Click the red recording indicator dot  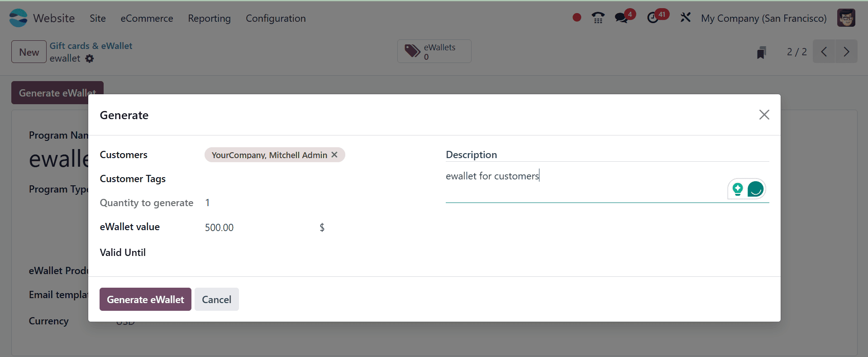(577, 18)
